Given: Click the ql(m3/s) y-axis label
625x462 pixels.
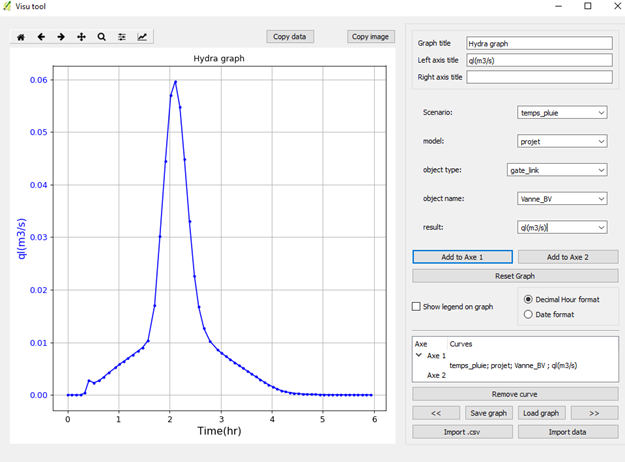Looking at the screenshot, I should tap(22, 238).
